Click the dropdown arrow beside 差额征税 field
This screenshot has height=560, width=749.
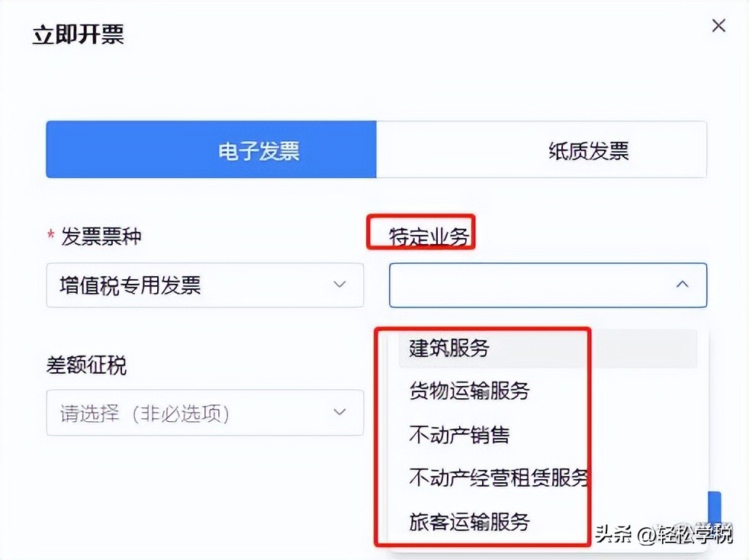pos(339,412)
